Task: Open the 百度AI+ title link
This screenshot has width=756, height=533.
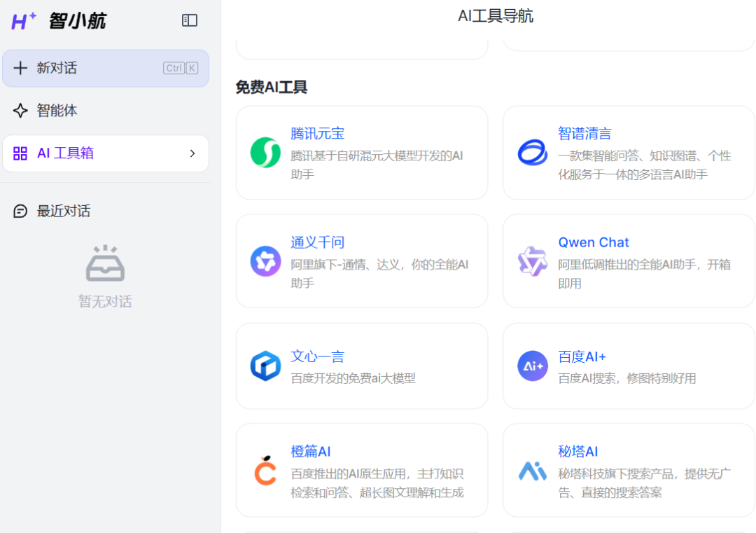Action: tap(582, 357)
